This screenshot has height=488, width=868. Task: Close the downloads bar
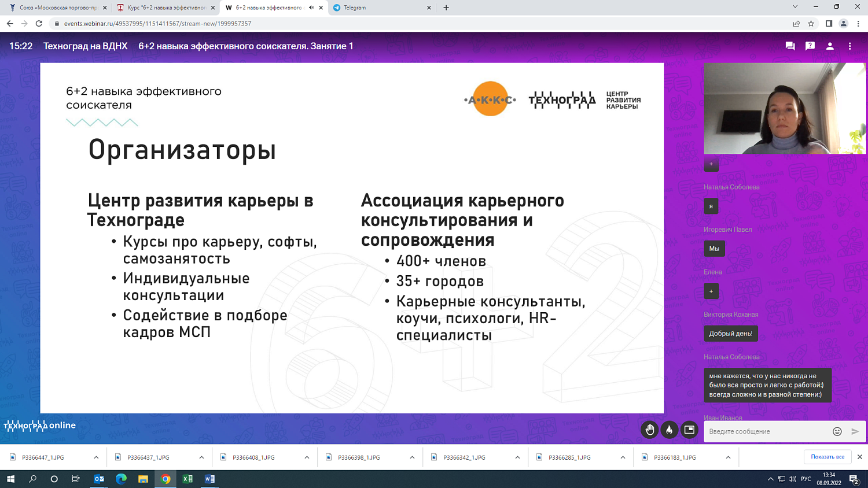click(x=860, y=457)
